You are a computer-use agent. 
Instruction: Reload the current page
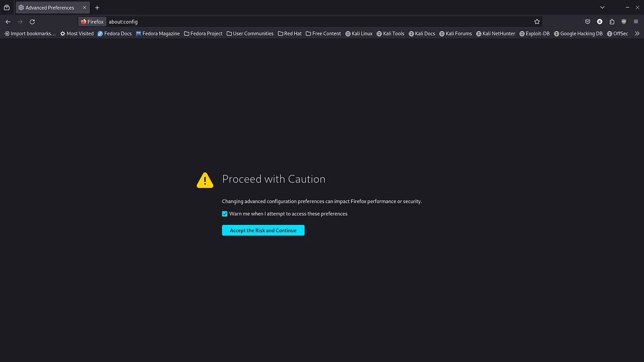tap(32, 22)
